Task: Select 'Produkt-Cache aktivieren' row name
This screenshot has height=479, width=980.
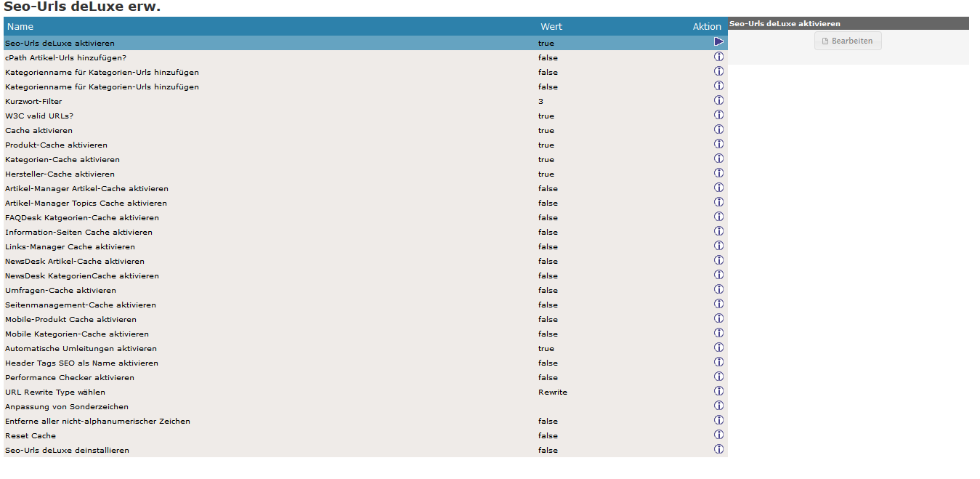Action: pos(56,145)
